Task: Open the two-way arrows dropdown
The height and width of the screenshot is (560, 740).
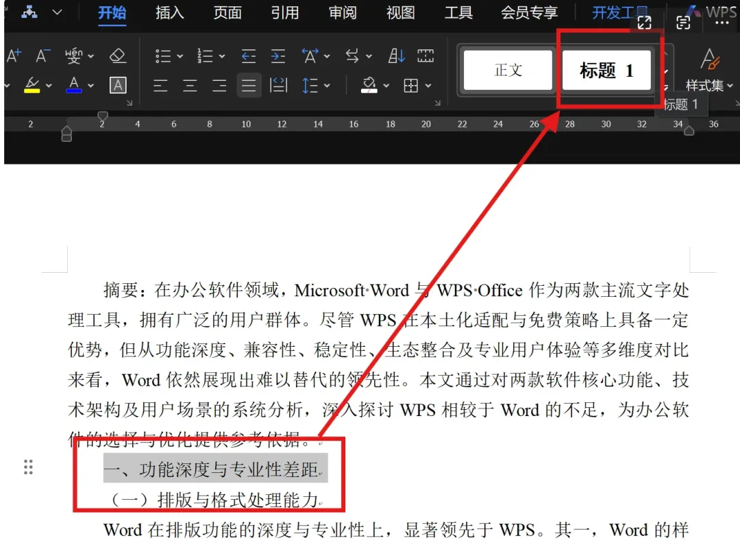Action: (x=369, y=57)
